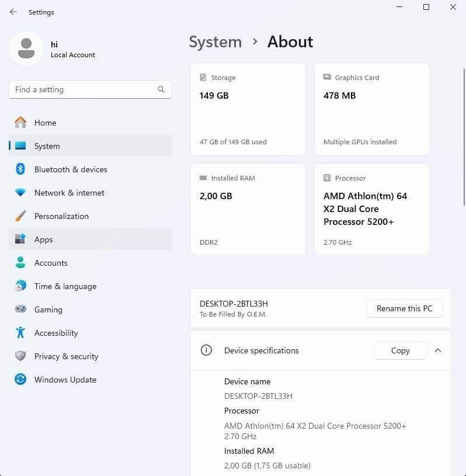Click the Windows Update refresh icon
This screenshot has width=466, height=476.
(20, 379)
